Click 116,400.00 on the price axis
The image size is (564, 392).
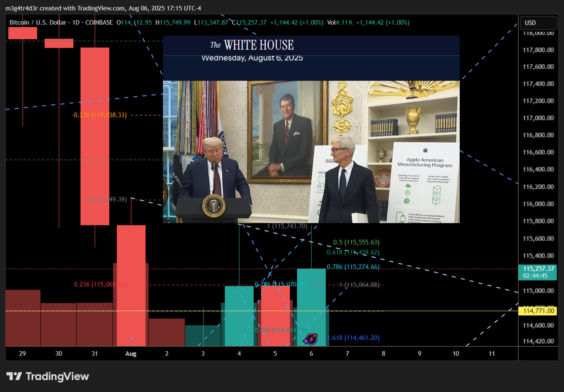pyautogui.click(x=539, y=169)
